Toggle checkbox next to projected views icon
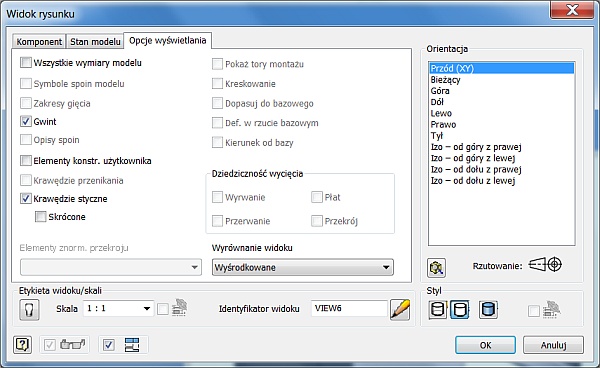 (x=109, y=345)
